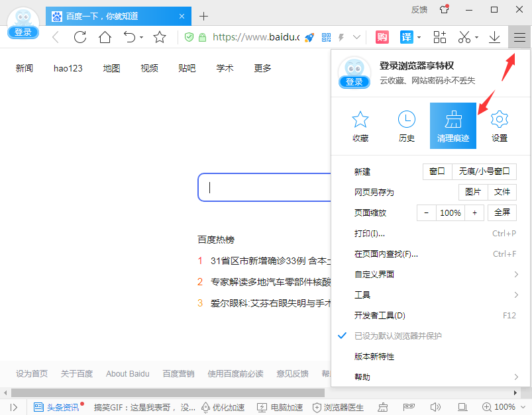The height and width of the screenshot is (415, 532).
Task: Open 设置 settings gear
Action: [500, 126]
